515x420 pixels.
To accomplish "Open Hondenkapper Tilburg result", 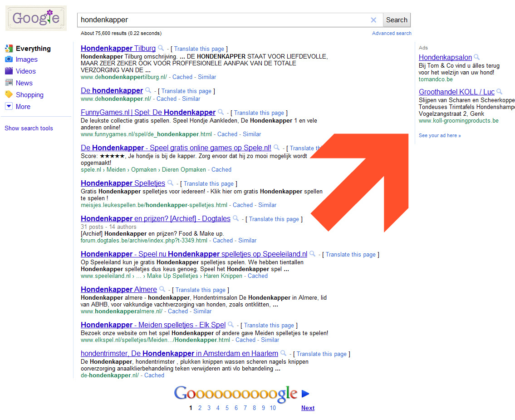I will [118, 48].
